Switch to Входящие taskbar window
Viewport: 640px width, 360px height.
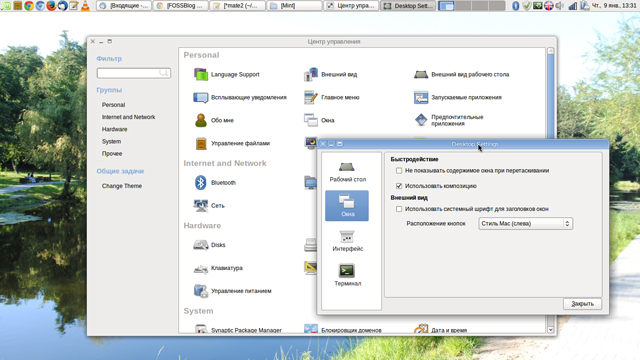click(124, 6)
